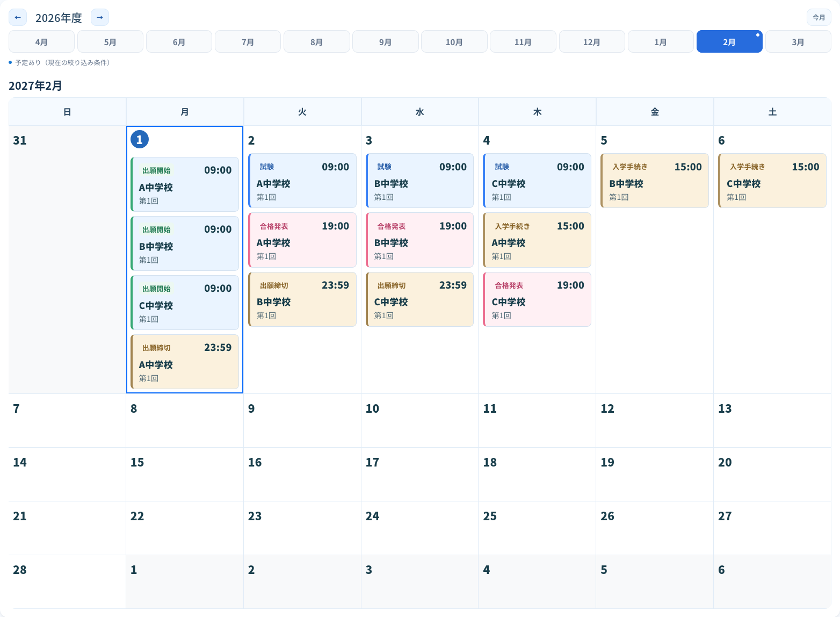The image size is (840, 617).
Task: Switch to the 12月 month tab
Action: coord(592,41)
